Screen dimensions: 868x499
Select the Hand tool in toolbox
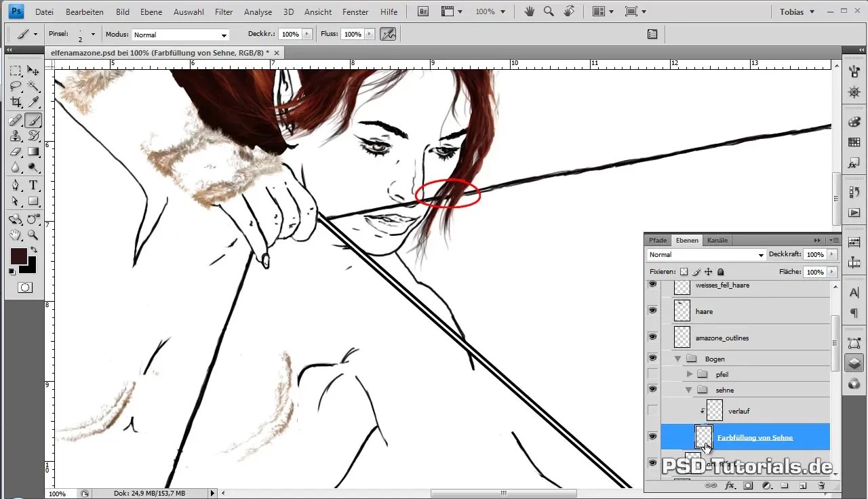tap(16, 235)
